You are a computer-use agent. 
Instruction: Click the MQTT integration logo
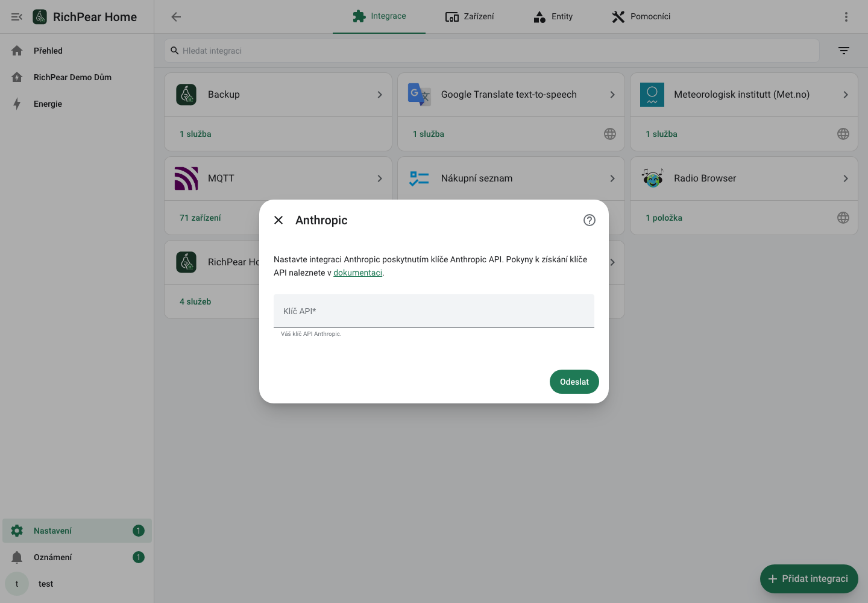tap(186, 178)
